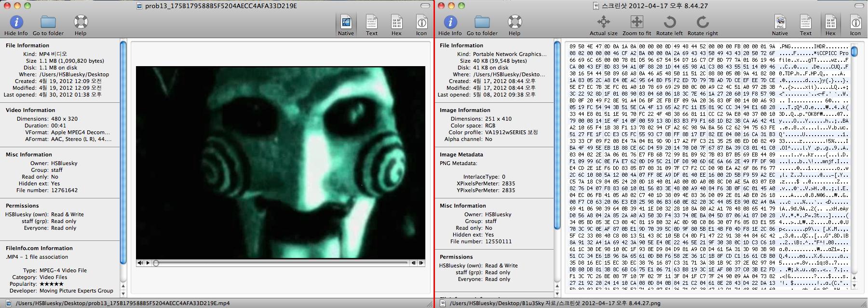Open Go to folder in the PNG window
Screen dimensions: 868x308
[x=482, y=25]
